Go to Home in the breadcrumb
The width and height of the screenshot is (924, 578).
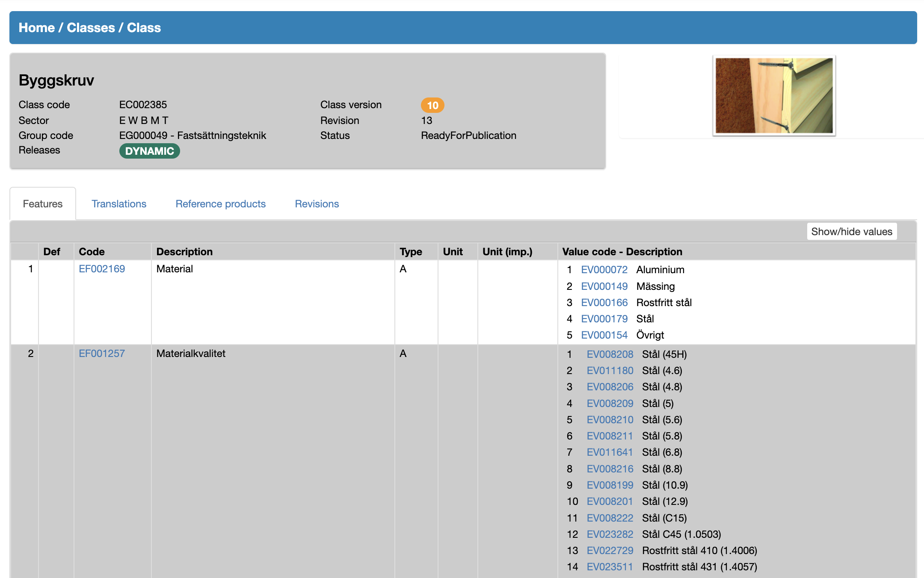click(x=36, y=28)
